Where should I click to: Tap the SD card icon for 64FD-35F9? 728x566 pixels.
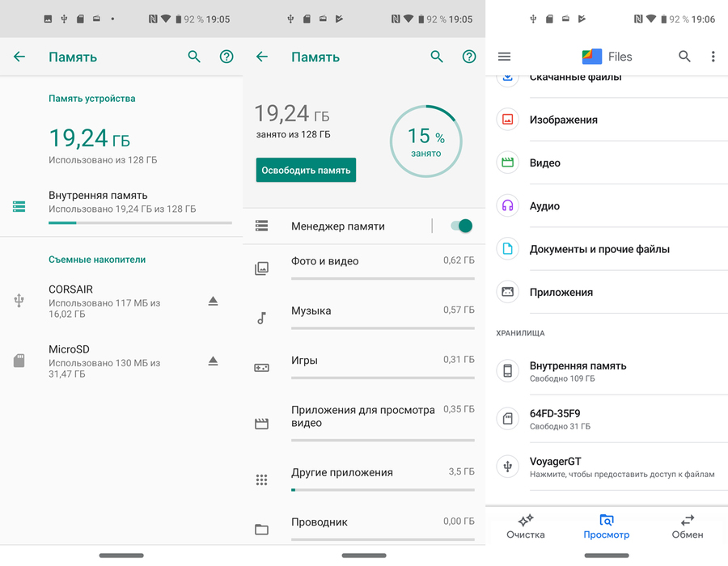pyautogui.click(x=507, y=419)
